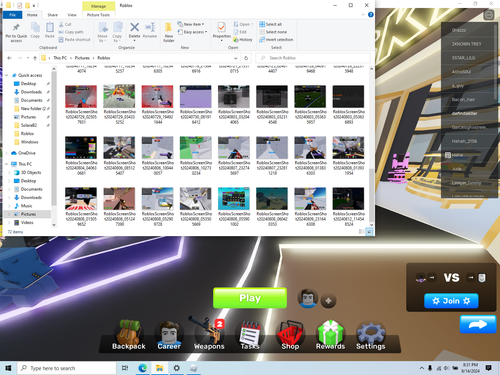Image resolution: width=500 pixels, height=375 pixels.
Task: Open the game Settings gear icon
Action: point(370,334)
